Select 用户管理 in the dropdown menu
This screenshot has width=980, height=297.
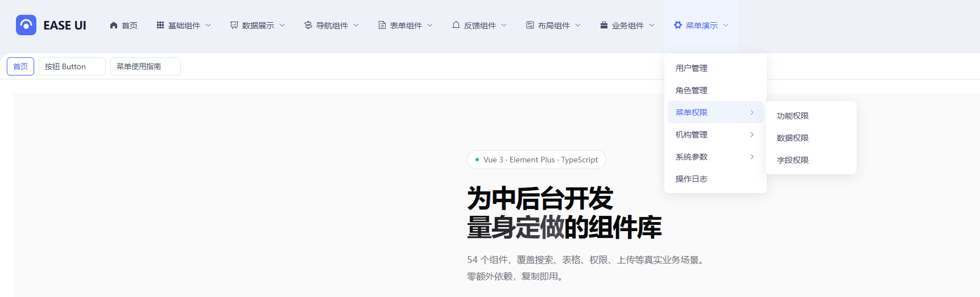click(x=716, y=68)
